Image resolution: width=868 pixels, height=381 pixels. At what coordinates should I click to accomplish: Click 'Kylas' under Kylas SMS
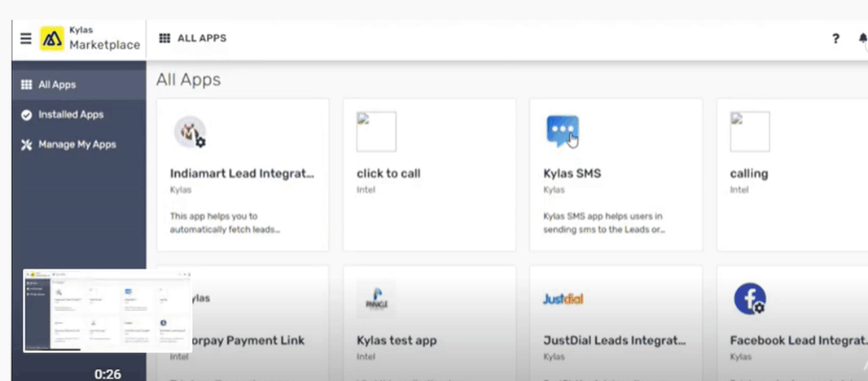coord(555,190)
